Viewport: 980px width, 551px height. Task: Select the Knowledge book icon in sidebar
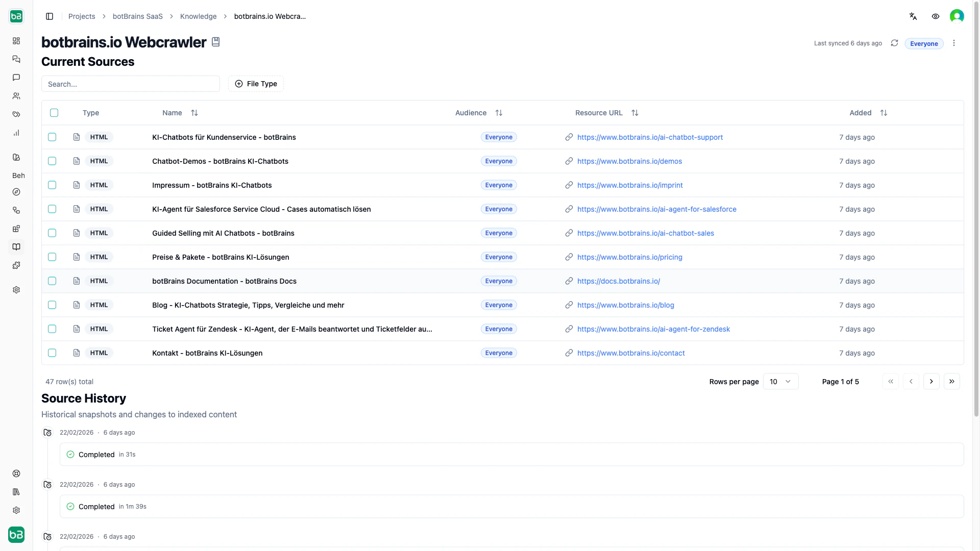[16, 247]
